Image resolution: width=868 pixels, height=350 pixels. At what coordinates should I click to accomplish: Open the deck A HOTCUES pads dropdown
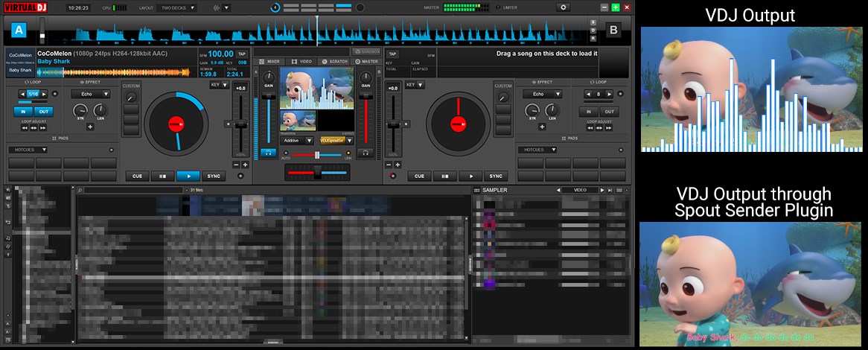point(28,150)
